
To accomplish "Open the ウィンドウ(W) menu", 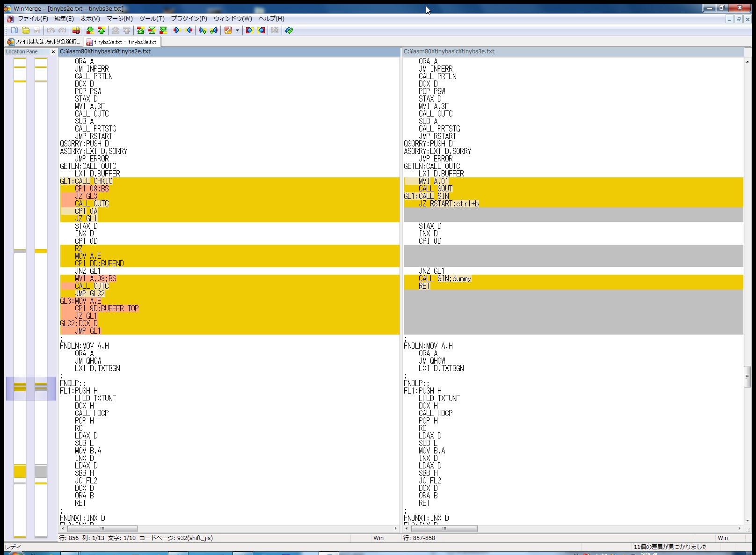I will [233, 19].
